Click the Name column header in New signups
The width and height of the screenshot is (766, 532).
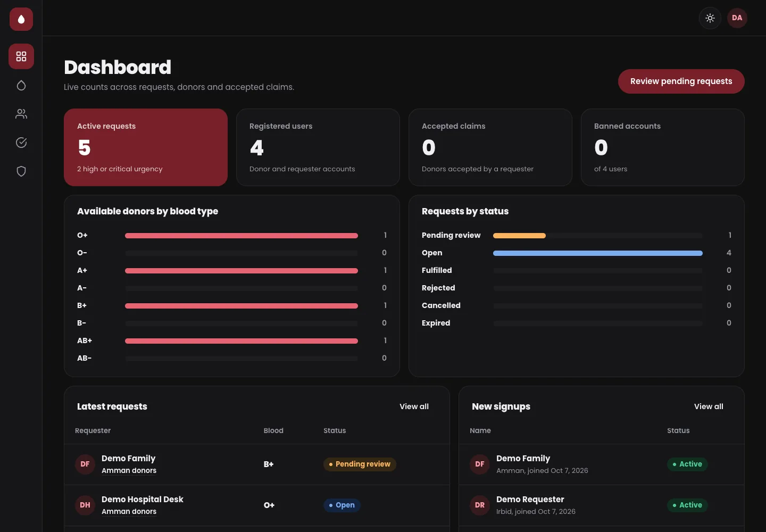click(480, 431)
